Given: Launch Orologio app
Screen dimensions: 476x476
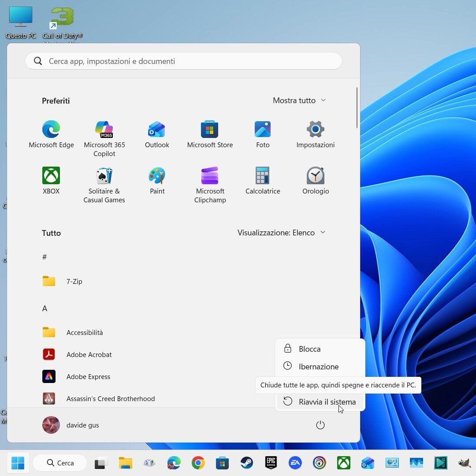Looking at the screenshot, I should pyautogui.click(x=316, y=180).
